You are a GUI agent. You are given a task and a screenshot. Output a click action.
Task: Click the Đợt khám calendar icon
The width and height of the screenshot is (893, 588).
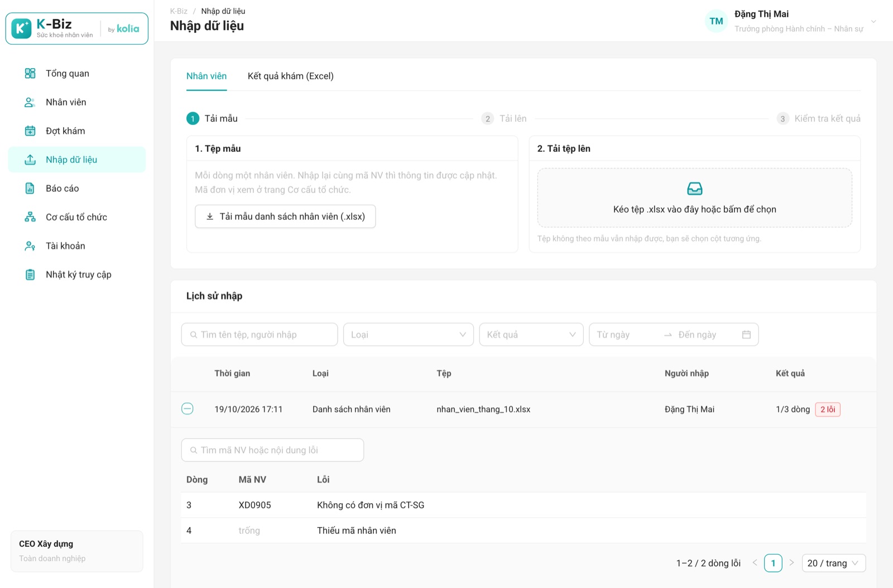[x=30, y=131]
